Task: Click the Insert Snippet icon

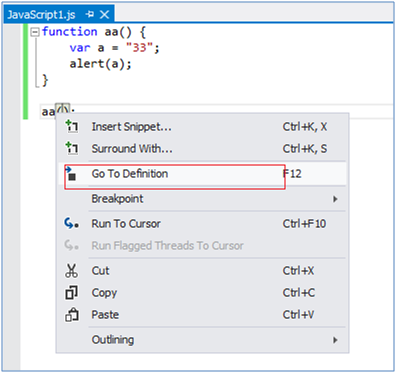Action: tap(71, 127)
